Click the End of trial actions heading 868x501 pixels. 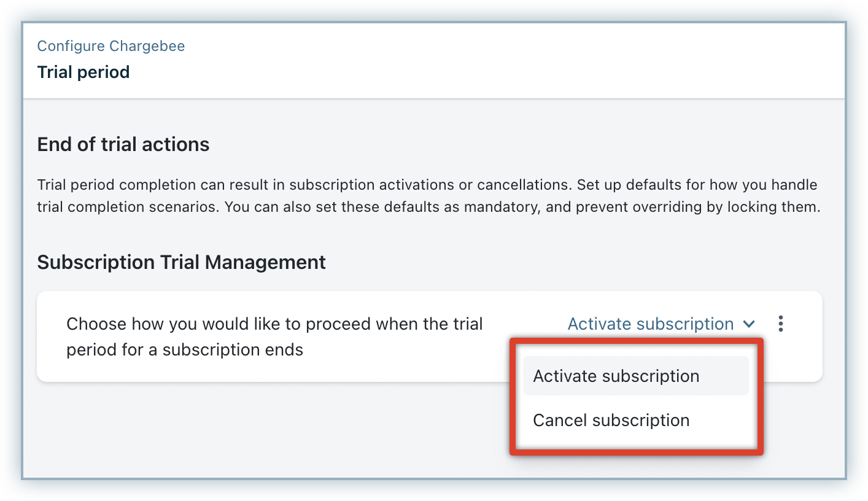point(123,144)
